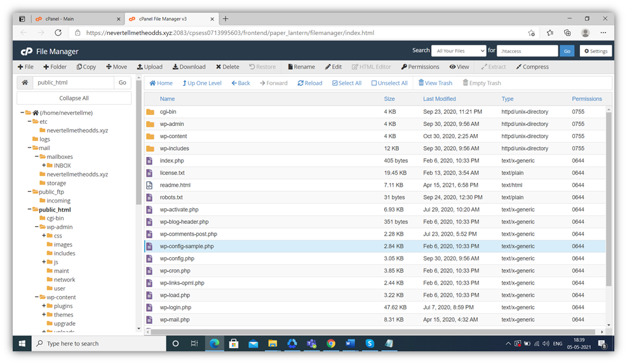
Task: Click the public_html path input field
Action: pos(73,83)
